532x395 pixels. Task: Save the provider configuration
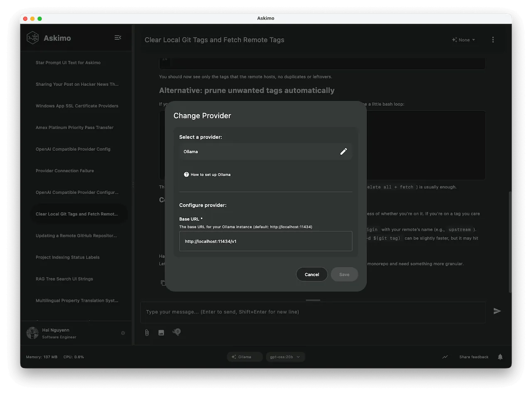tap(344, 275)
